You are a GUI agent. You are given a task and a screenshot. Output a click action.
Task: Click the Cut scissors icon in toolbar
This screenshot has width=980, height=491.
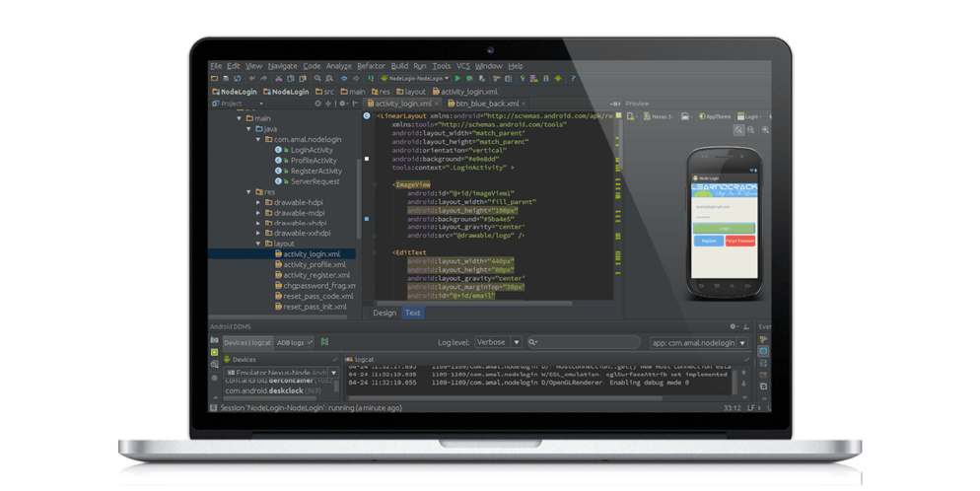coord(279,78)
